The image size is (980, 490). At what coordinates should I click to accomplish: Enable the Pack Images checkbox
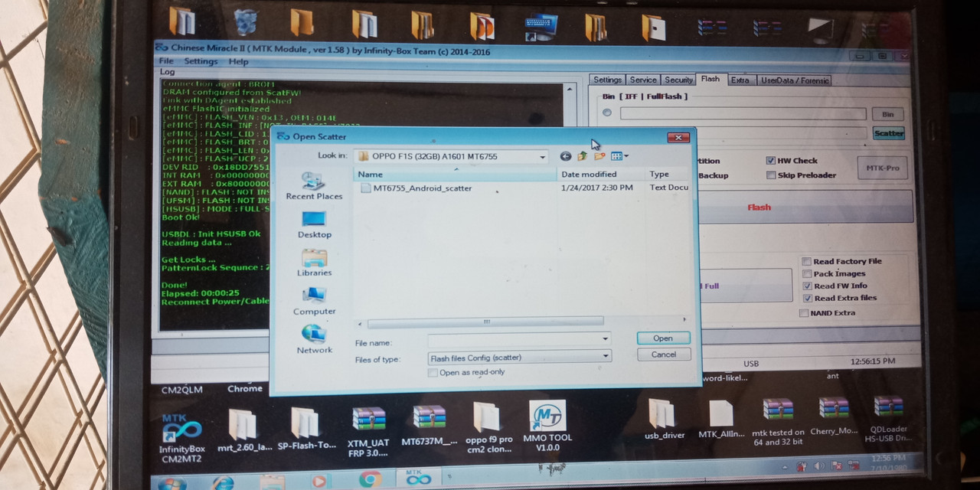pos(807,274)
